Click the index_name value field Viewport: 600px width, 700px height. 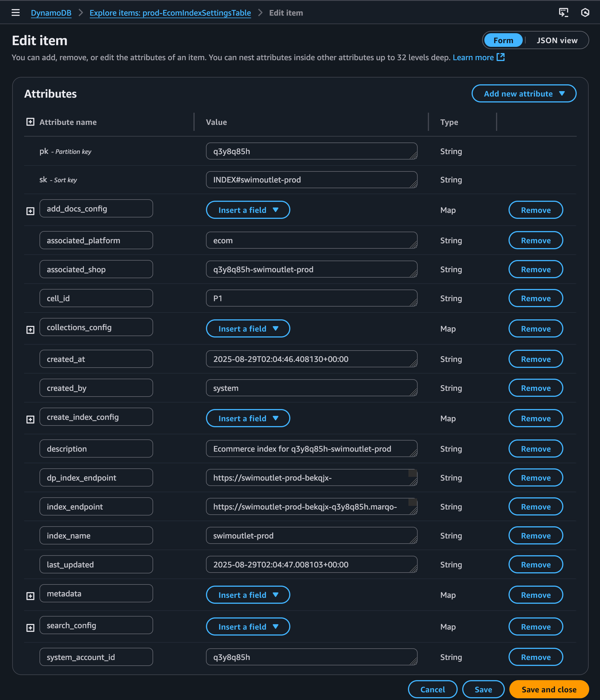point(311,535)
